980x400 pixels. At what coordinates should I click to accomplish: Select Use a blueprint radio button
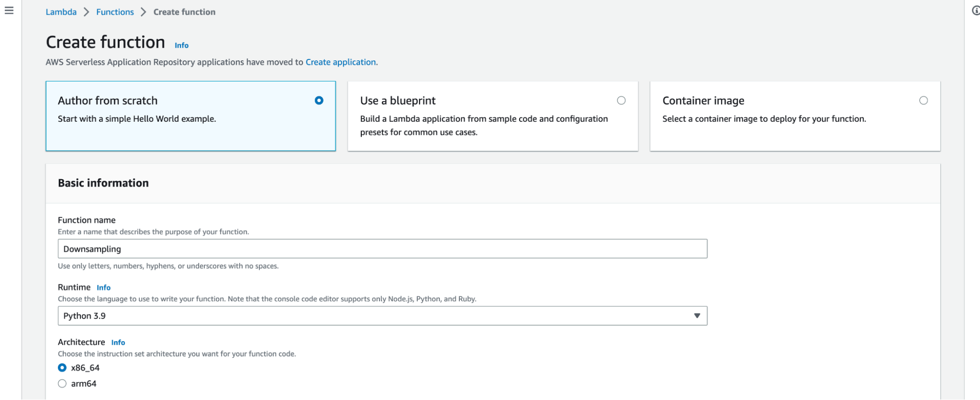point(621,100)
